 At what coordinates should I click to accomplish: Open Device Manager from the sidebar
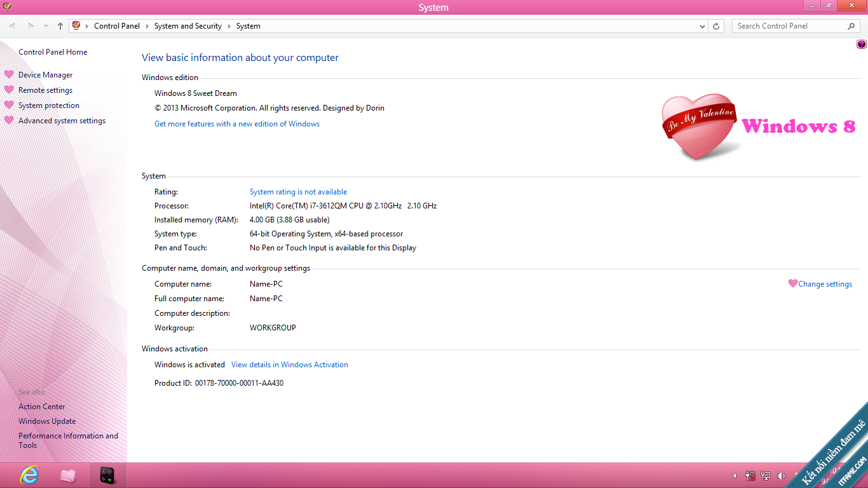coord(45,75)
